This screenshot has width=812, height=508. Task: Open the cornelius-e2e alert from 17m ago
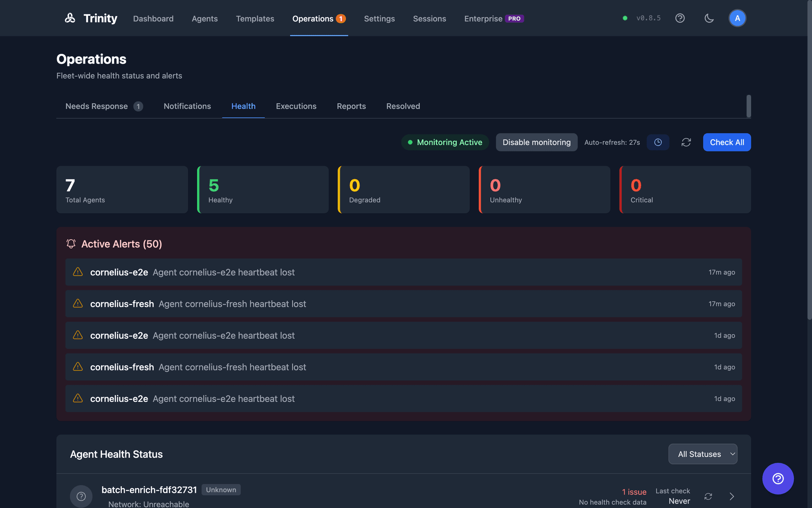403,272
